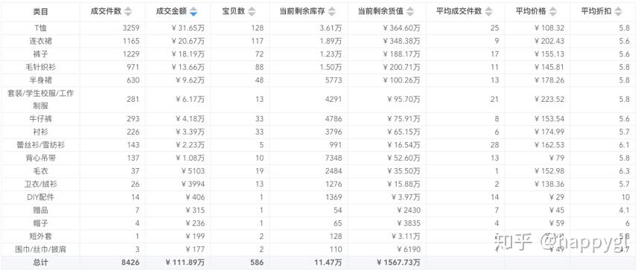Click 毛衣 amount ¥5103
The image size is (644, 270).
coord(192,171)
